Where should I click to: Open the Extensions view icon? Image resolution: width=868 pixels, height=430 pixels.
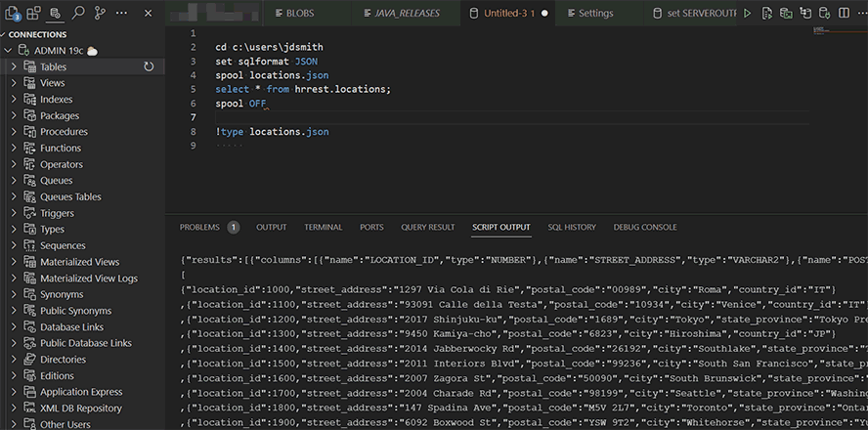(34, 14)
